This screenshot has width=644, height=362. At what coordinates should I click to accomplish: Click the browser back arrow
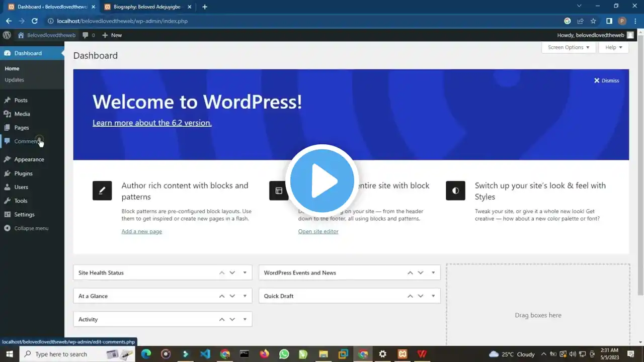pos(9,21)
